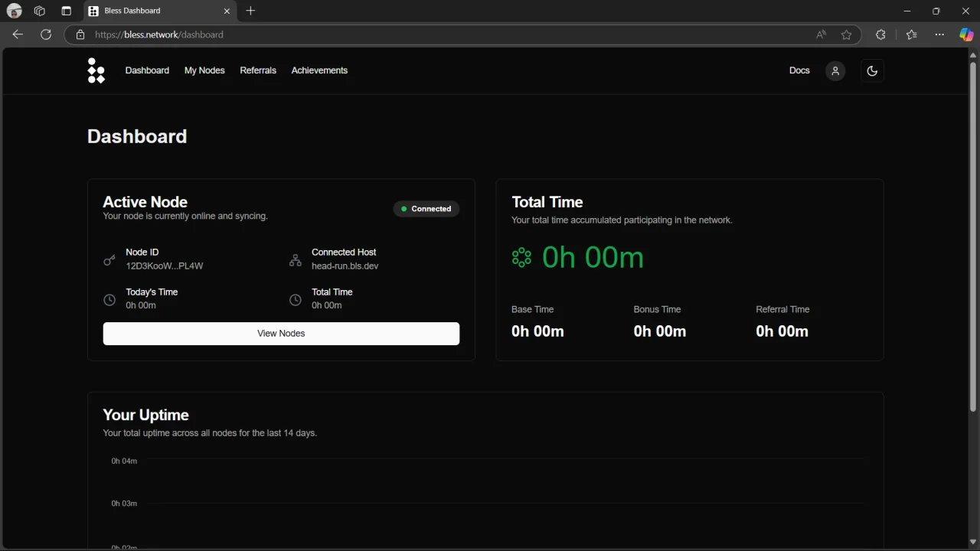Click the Base Time value
The width and height of the screenshot is (980, 551).
(537, 331)
